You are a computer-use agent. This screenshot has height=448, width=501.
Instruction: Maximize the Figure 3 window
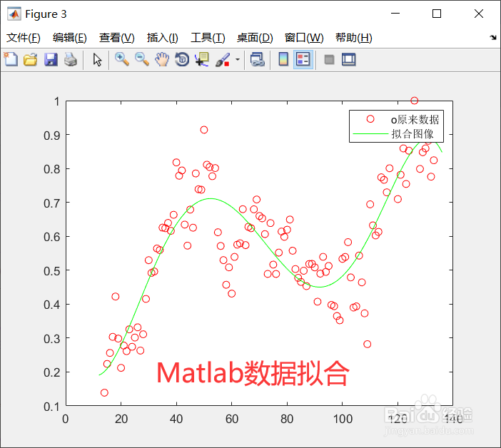click(437, 14)
